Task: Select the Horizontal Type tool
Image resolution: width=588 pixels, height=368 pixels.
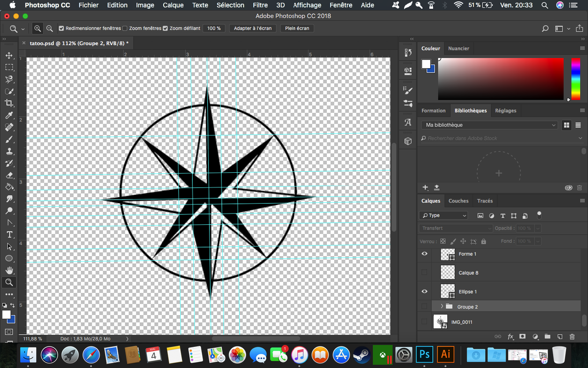Action: [x=9, y=235]
